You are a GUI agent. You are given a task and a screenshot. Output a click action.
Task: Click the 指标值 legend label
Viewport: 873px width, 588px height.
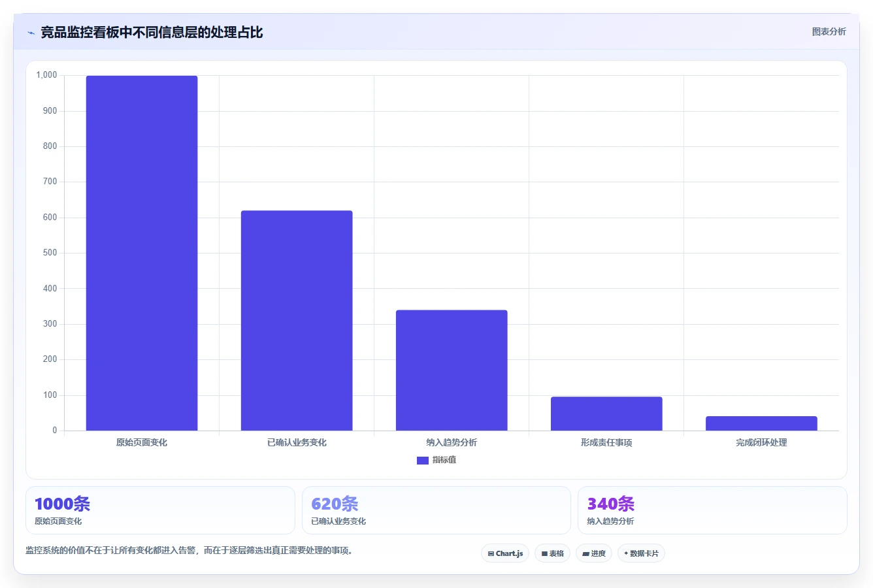click(x=444, y=460)
